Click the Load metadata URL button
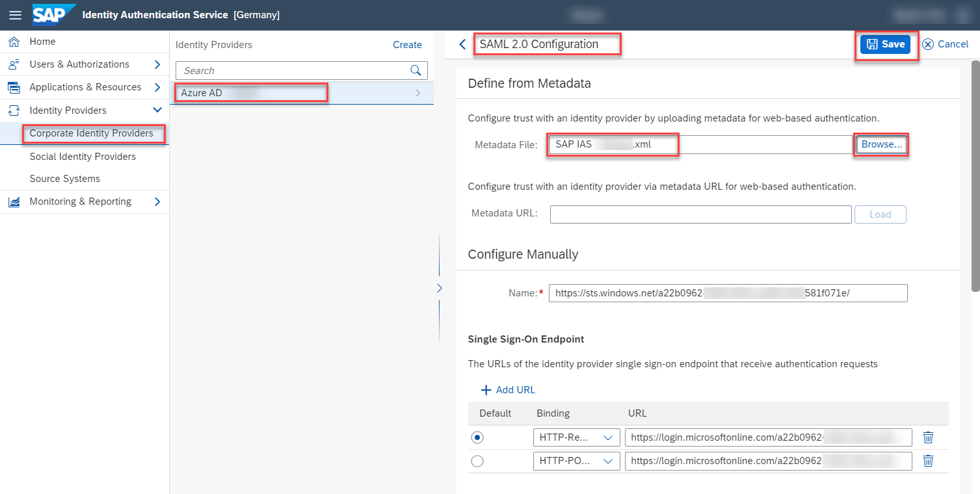Image resolution: width=980 pixels, height=494 pixels. (880, 214)
